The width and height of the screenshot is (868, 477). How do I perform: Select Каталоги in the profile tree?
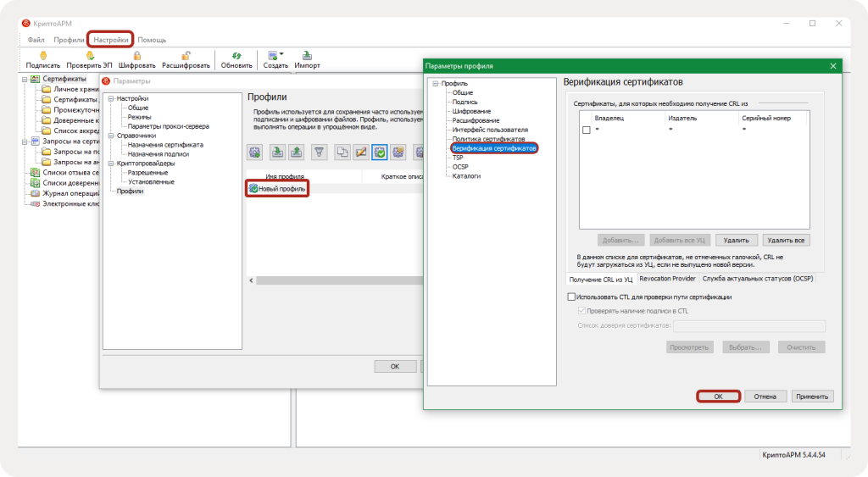click(466, 176)
